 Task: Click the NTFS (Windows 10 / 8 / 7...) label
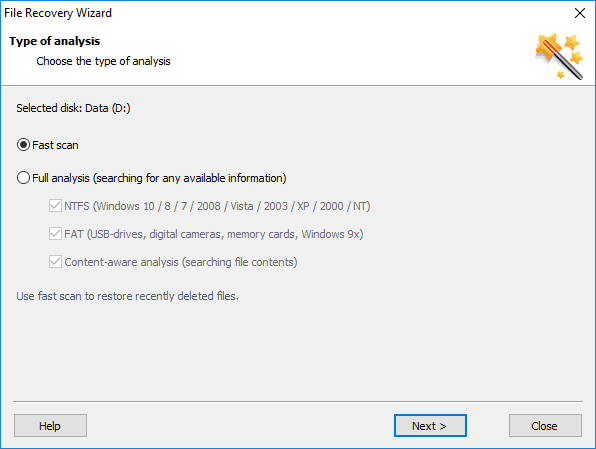[217, 206]
